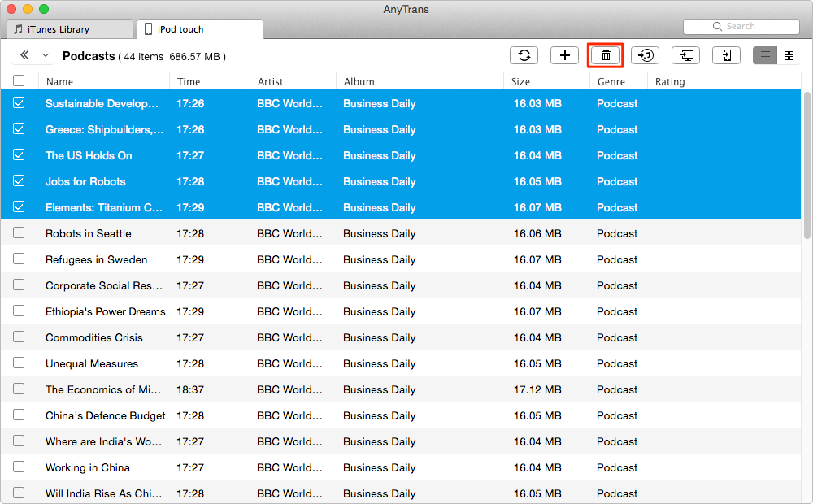Click Commodities Crisis title
This screenshot has height=504, width=813.
(x=93, y=337)
